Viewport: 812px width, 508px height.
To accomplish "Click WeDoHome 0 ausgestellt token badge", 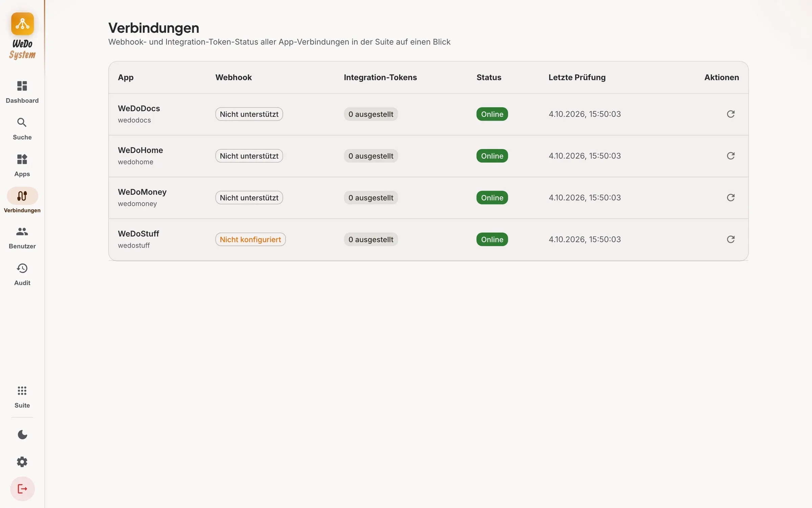I will (371, 156).
